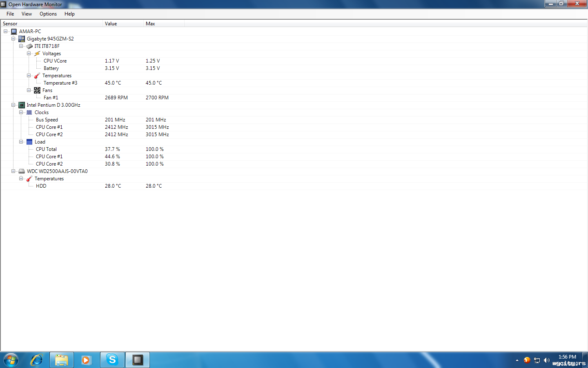The width and height of the screenshot is (588, 368).
Task: Click the 1.25 V max VCore value
Action: coord(153,61)
